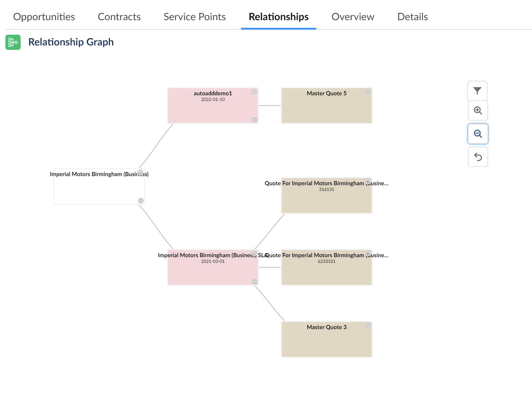Select the zoom out tool
Image resolution: width=532 pixels, height=408 pixels.
coord(477,134)
